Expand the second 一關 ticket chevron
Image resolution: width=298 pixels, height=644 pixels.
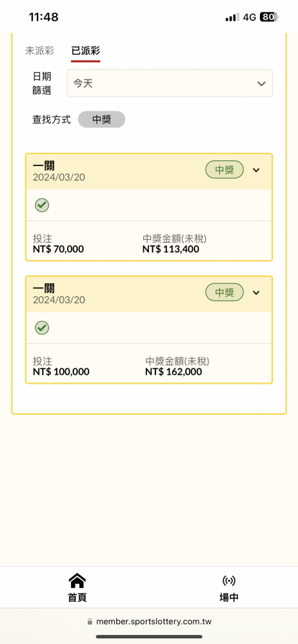point(256,292)
